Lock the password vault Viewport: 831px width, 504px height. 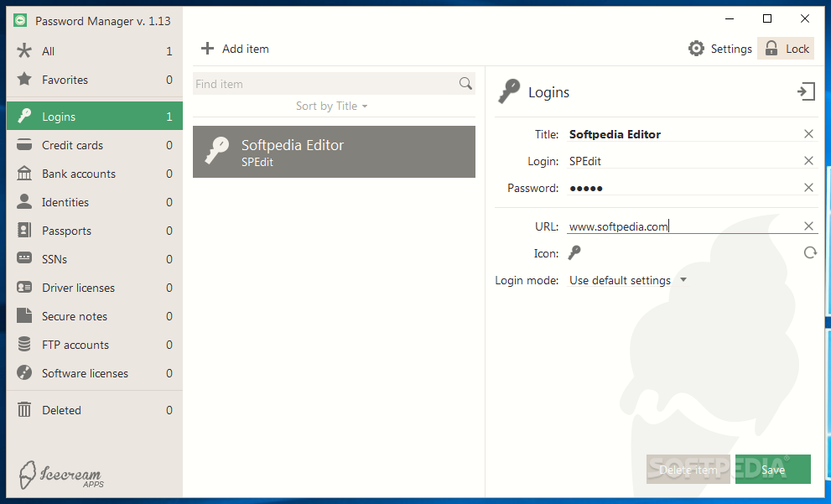click(786, 49)
